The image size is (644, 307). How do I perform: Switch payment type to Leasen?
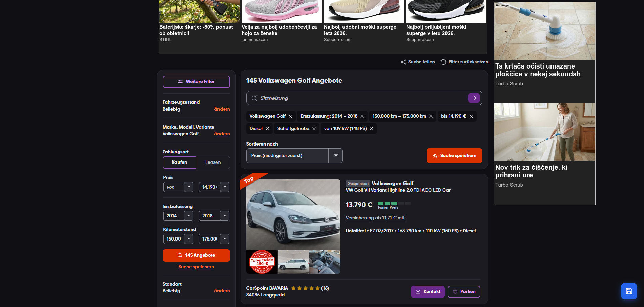213,162
